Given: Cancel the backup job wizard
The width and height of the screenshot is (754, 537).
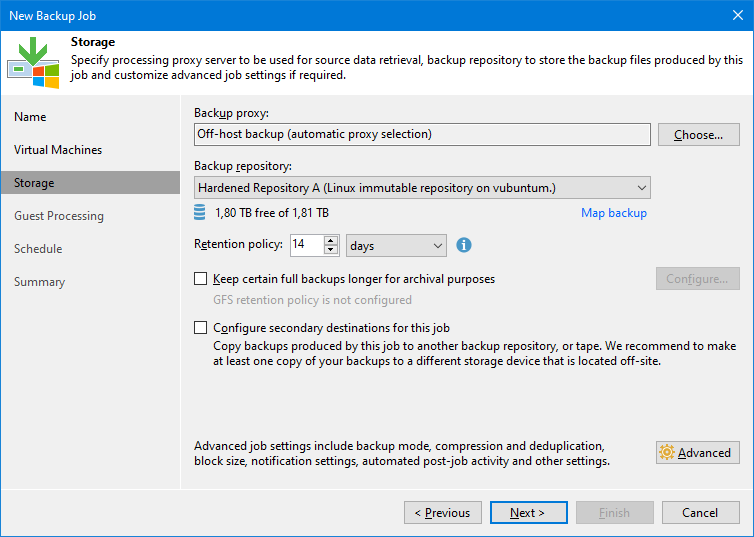Looking at the screenshot, I should (x=701, y=512).
